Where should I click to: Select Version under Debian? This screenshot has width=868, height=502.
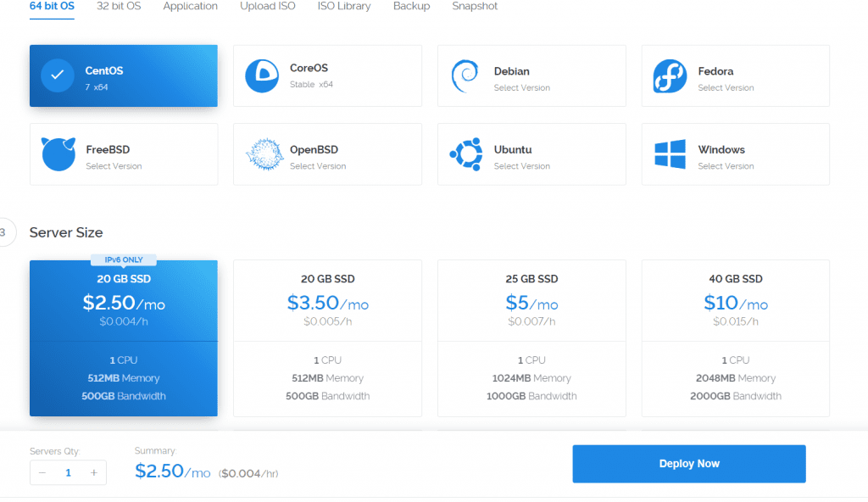tap(521, 87)
